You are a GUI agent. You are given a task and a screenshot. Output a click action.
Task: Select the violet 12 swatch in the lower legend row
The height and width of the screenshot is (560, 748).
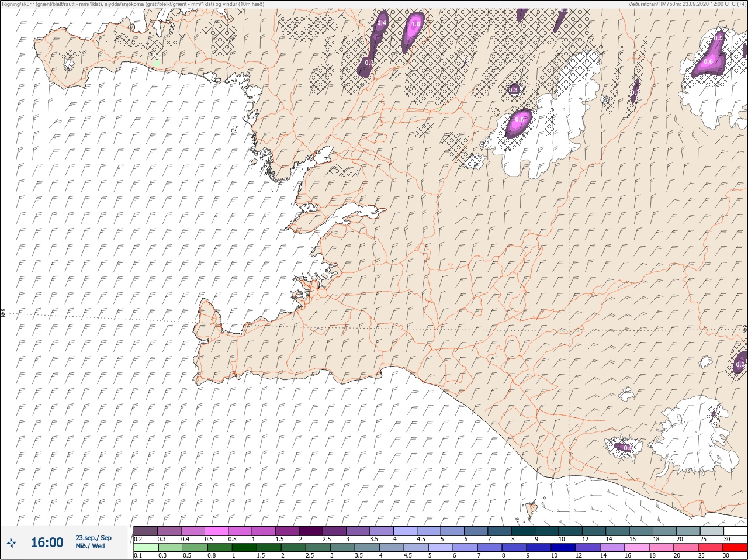[x=587, y=548]
